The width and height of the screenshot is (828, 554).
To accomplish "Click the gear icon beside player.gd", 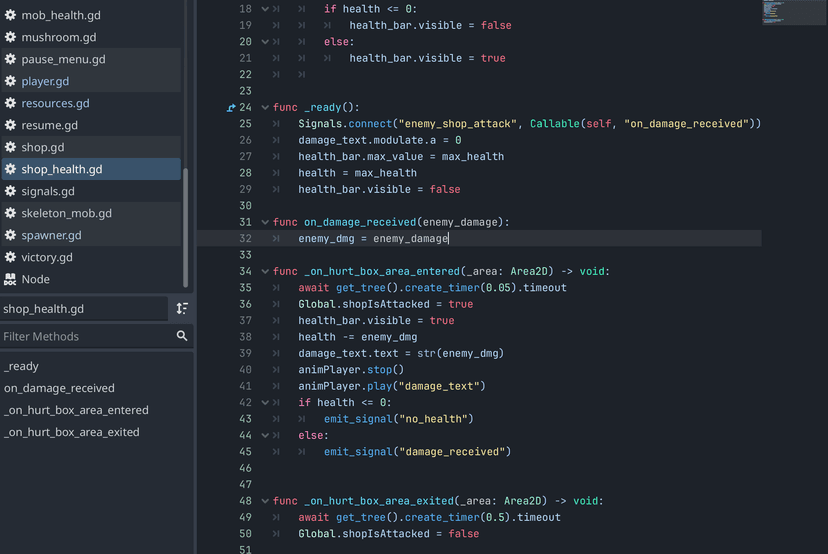I will point(11,81).
